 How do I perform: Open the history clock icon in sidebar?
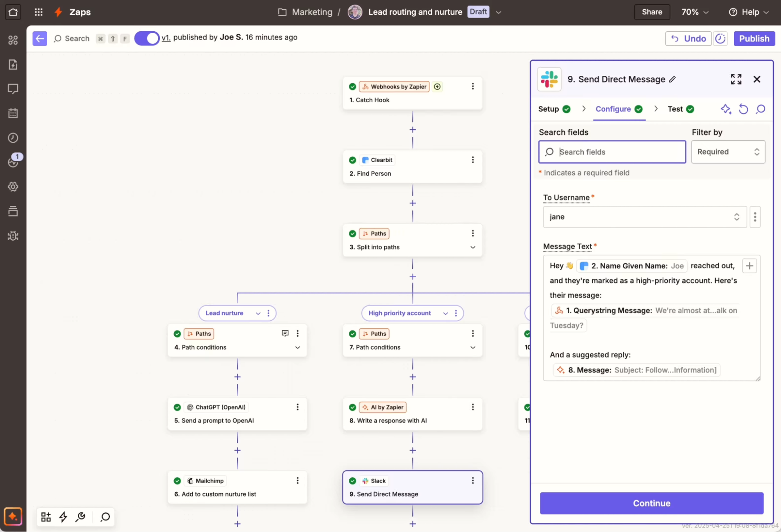pos(13,137)
